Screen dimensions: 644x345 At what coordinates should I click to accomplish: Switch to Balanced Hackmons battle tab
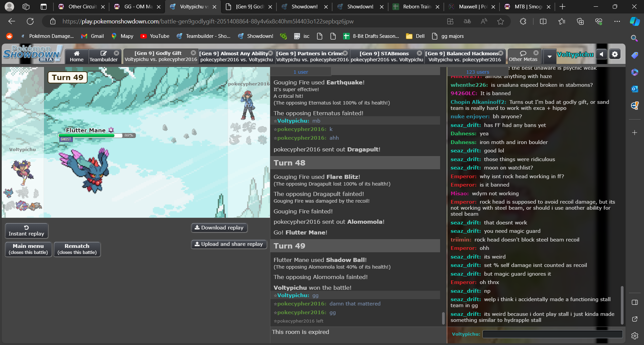tap(465, 56)
